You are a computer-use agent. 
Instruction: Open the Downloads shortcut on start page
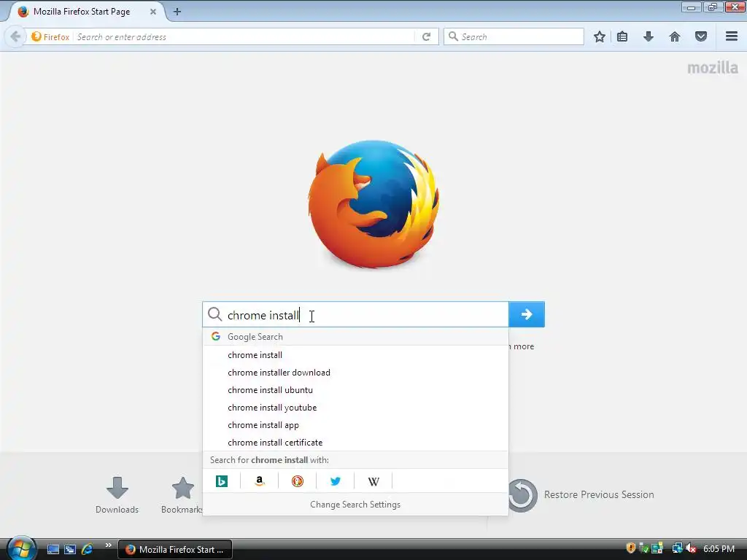(117, 495)
